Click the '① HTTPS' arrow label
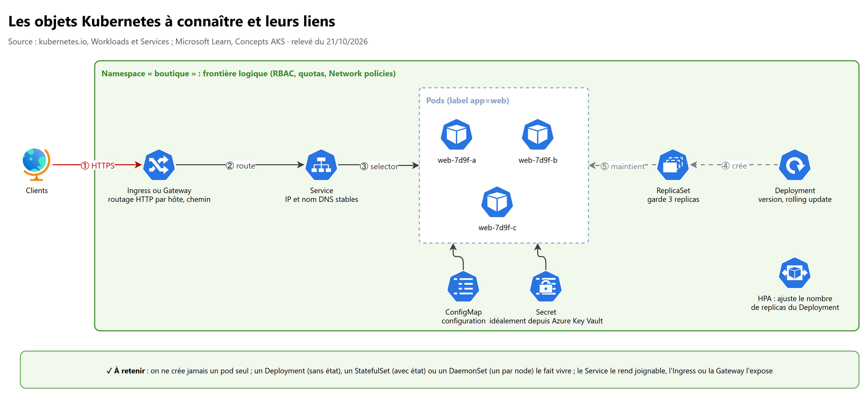868x397 pixels. [98, 166]
